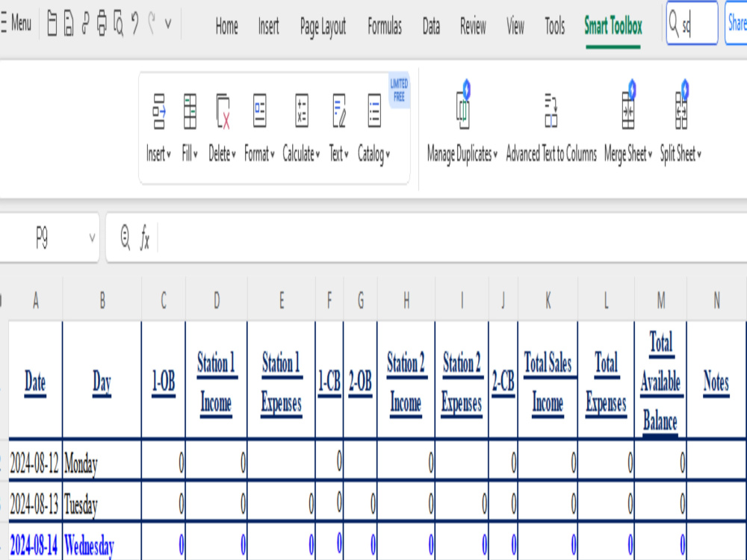Click the Fill icon

click(x=190, y=111)
